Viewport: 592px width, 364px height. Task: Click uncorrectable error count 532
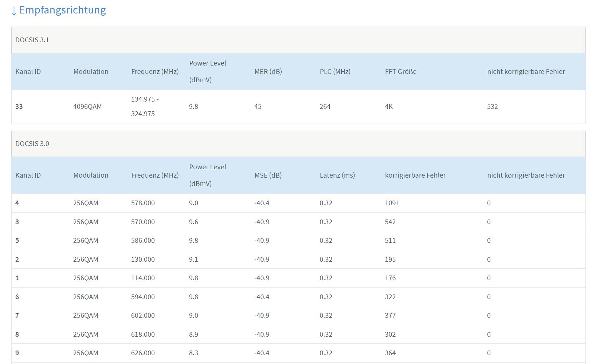click(x=493, y=107)
